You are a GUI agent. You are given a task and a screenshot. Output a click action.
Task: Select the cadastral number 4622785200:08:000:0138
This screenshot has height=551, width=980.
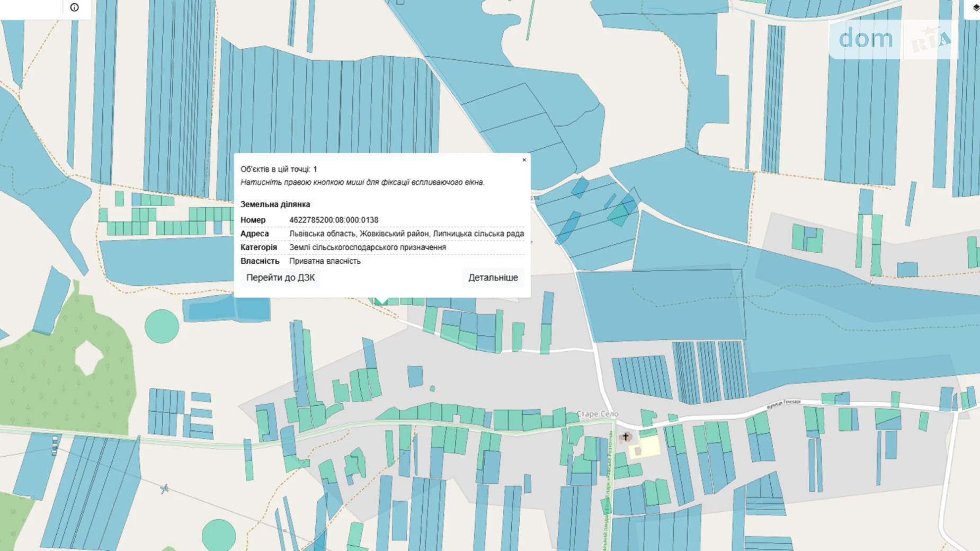click(333, 220)
